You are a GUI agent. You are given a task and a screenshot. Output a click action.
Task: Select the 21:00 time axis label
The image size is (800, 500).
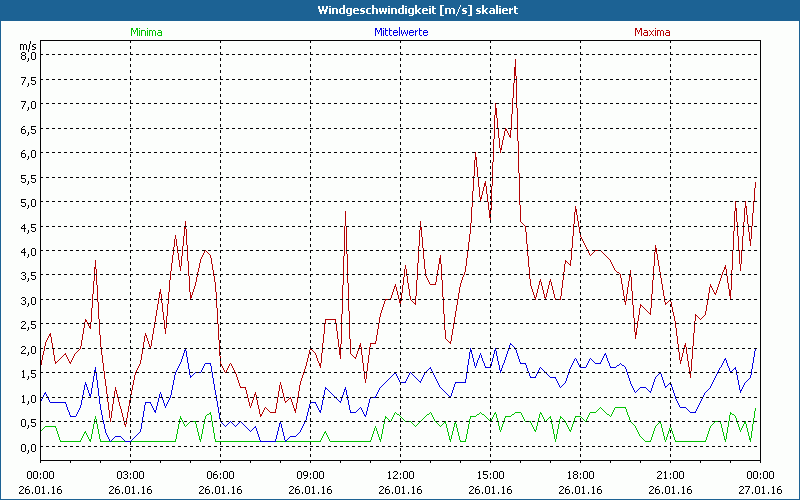[670, 475]
